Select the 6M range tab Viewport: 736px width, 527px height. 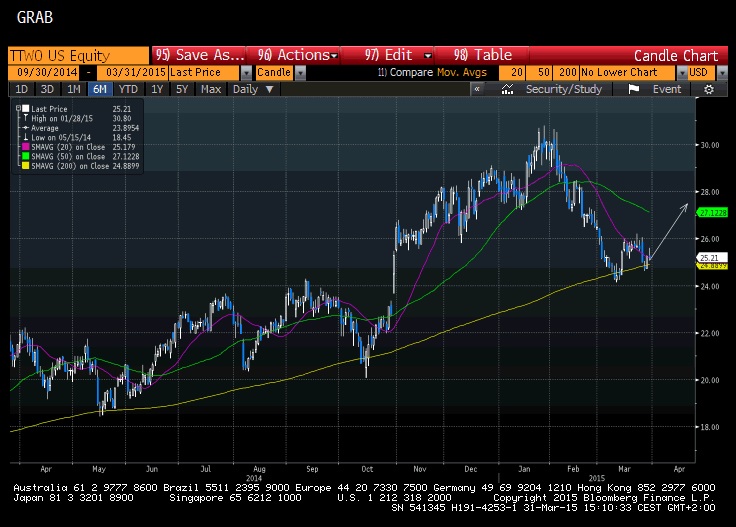coord(100,89)
